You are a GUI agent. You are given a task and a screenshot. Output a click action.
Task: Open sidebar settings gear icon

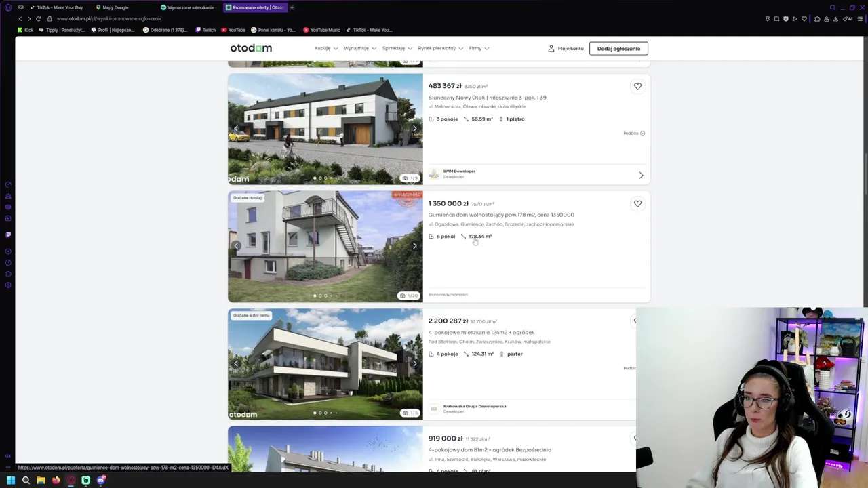click(8, 285)
